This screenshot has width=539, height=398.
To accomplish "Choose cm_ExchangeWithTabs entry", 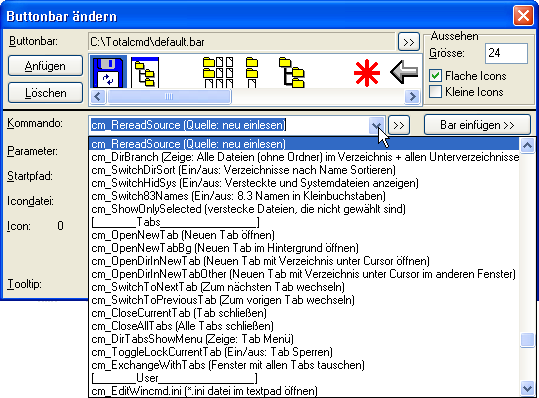I will (304, 365).
